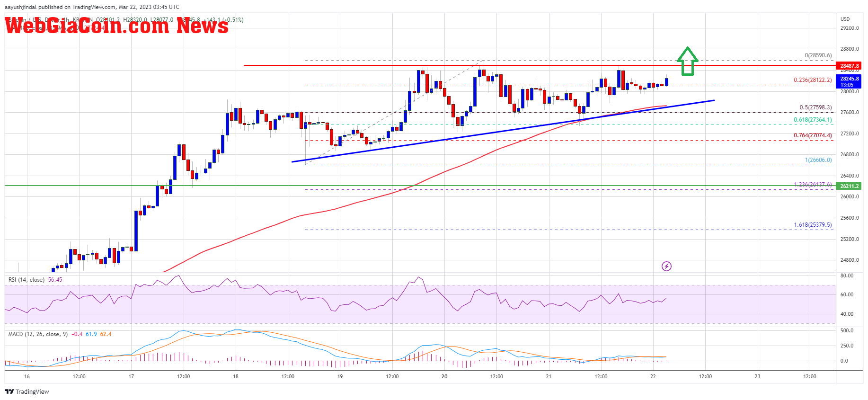Click the 28800.0 price axis tick
Screen dimensions: 868x400
850,49
